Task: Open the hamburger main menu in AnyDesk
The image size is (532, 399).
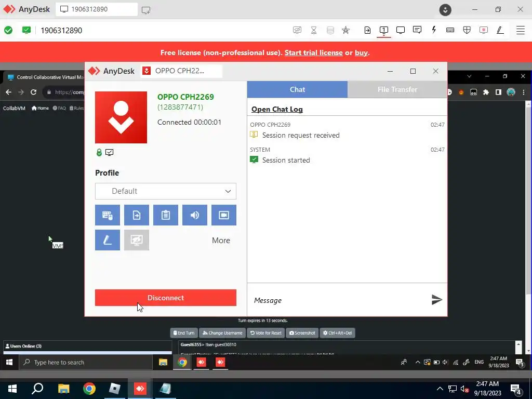Action: 521,30
